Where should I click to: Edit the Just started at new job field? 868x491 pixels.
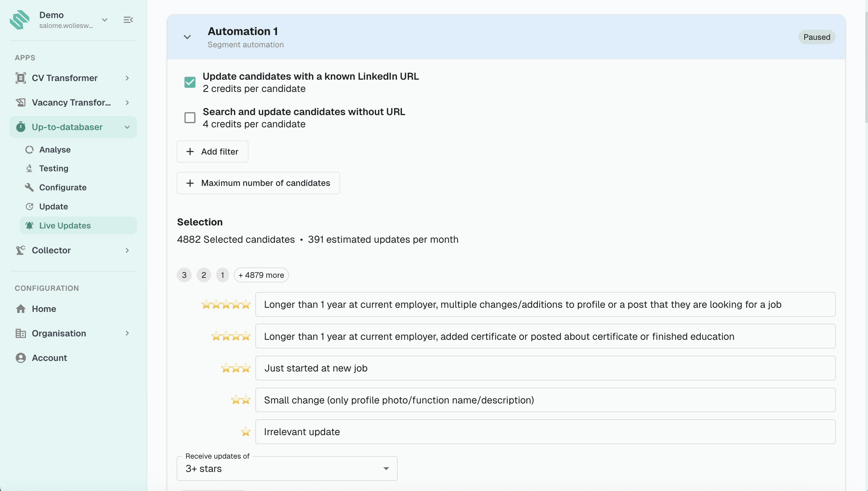pyautogui.click(x=545, y=368)
